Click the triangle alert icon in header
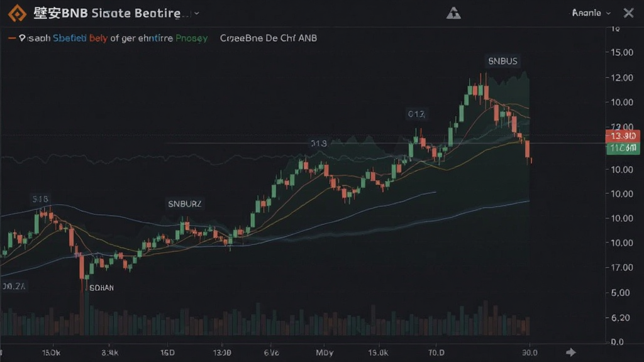 point(453,13)
